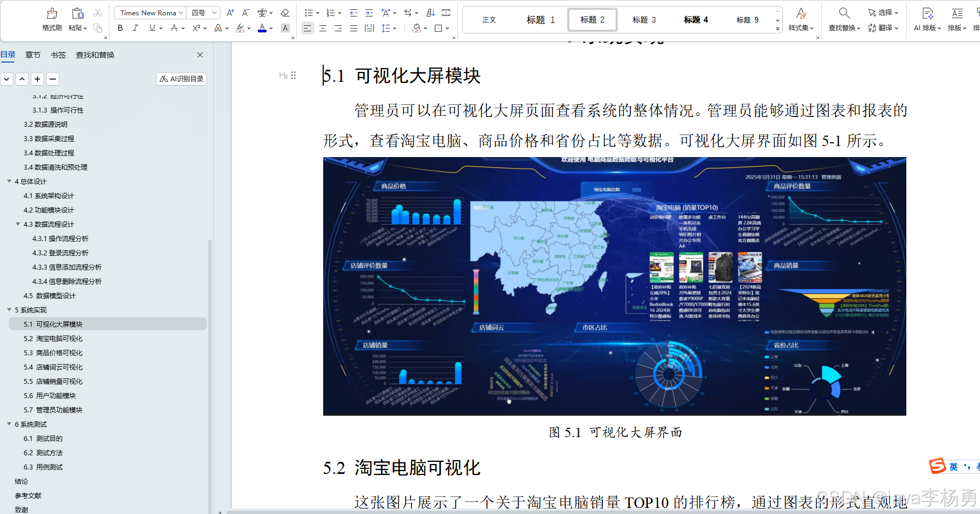
Task: Click the right alignment icon
Action: click(339, 28)
